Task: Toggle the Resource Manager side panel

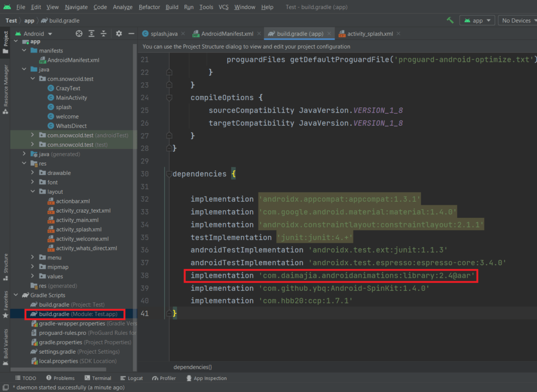Action: coord(6,85)
